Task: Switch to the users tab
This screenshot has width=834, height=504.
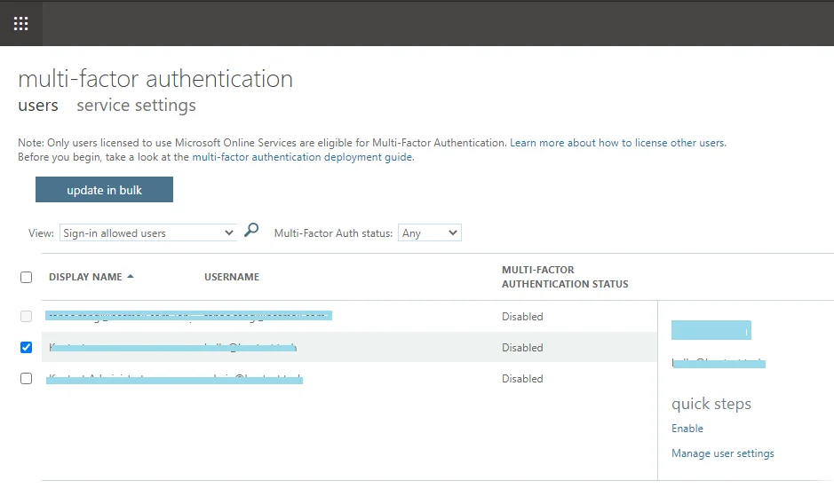Action: point(38,106)
